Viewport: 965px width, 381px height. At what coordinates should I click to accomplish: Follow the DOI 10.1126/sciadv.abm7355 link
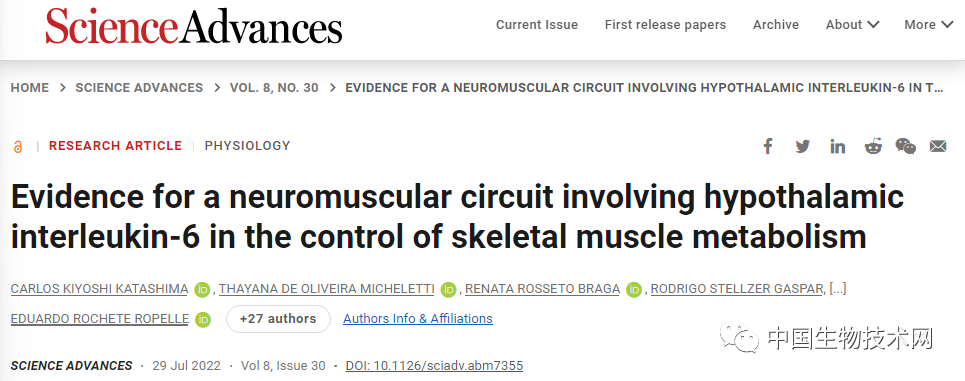click(x=434, y=366)
